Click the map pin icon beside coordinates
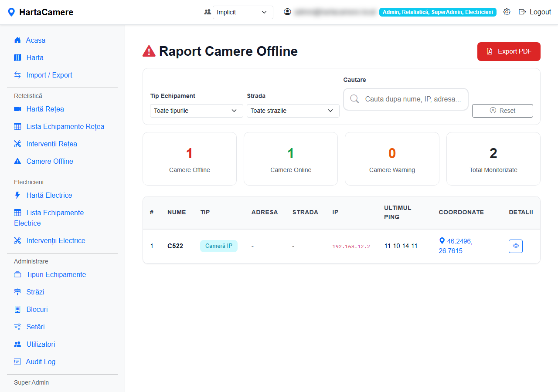Image resolution: width=558 pixels, height=392 pixels. pos(442,240)
